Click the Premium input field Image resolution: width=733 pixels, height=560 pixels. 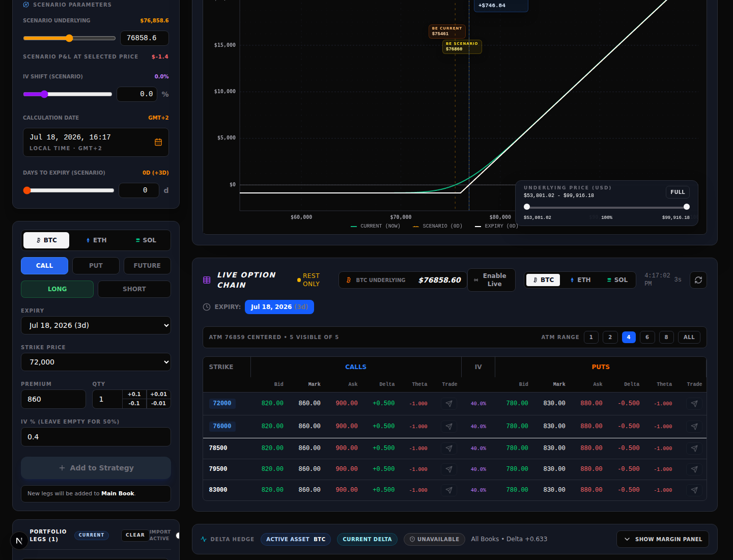(x=53, y=399)
